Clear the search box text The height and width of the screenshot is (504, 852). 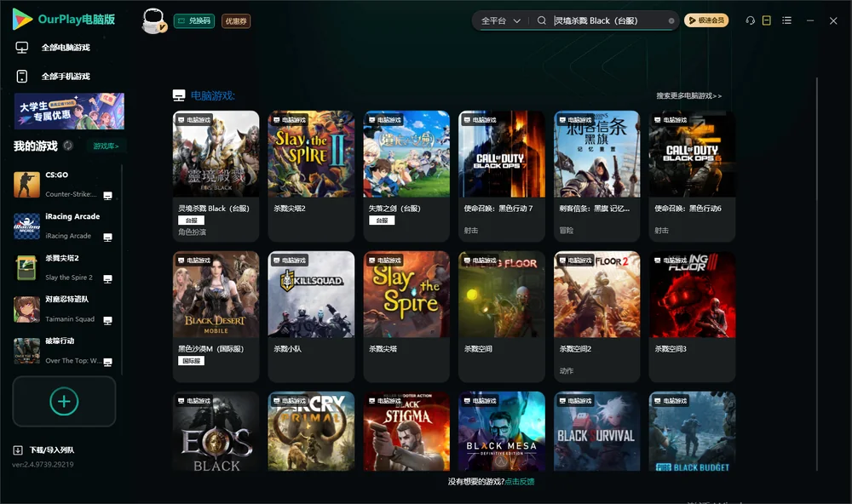(671, 21)
